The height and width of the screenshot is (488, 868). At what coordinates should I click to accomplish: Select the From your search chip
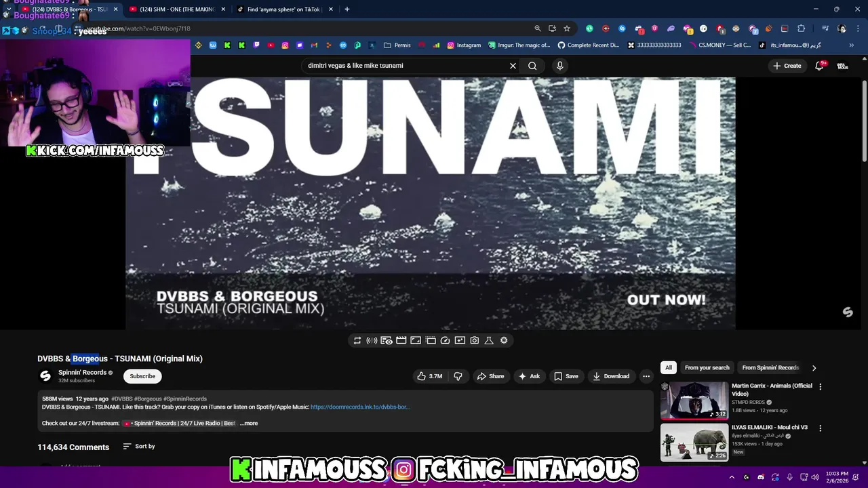click(707, 367)
